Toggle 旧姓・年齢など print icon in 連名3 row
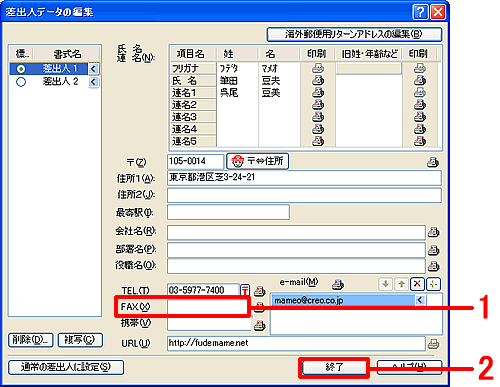Viewport: 500px width, 387px height. [x=420, y=117]
